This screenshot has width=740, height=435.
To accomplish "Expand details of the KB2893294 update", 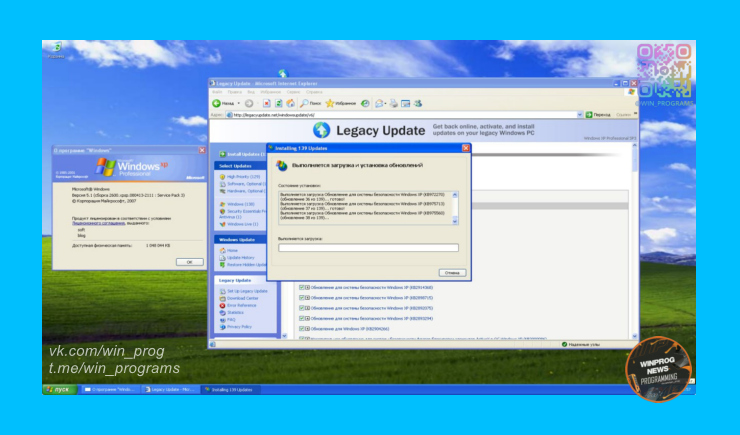I will (307, 318).
